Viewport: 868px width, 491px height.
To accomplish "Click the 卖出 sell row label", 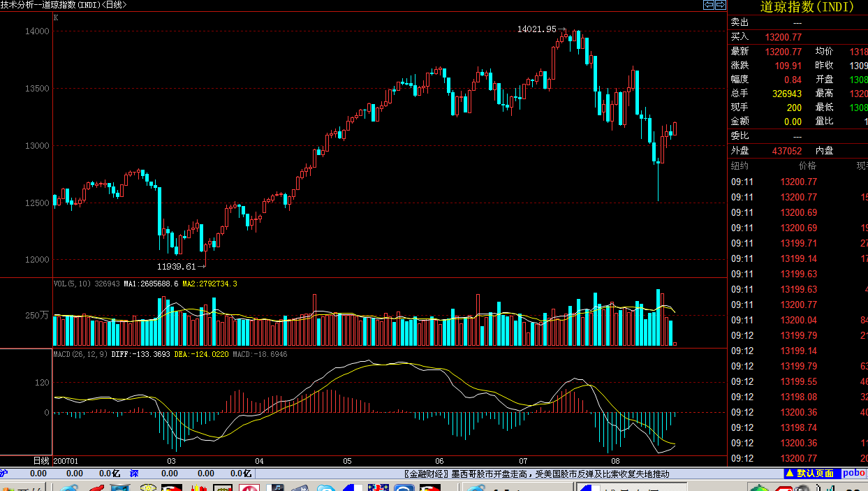I will tap(740, 22).
